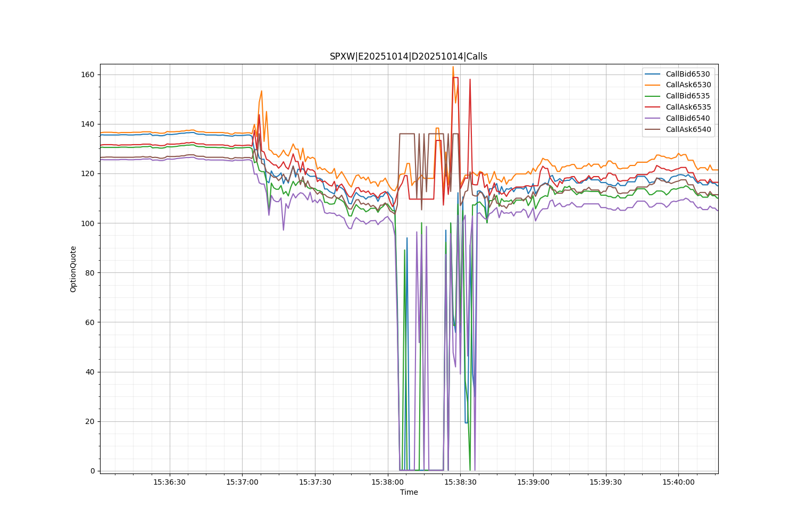Click the blue line swatch in legend
Screen dimensions: 798x532
(653, 74)
